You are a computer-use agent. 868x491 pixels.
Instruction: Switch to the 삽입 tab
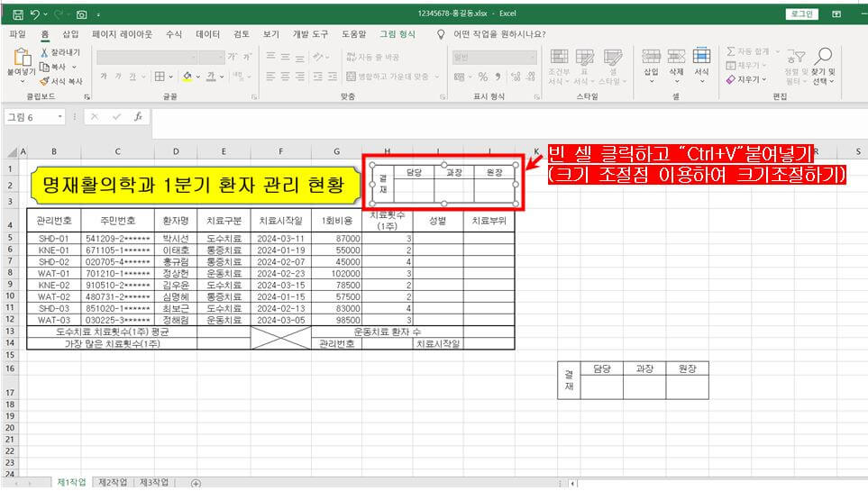pos(70,34)
